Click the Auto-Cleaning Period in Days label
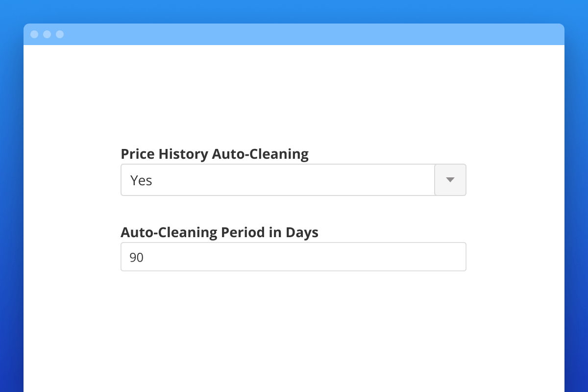588x392 pixels. pos(220,232)
